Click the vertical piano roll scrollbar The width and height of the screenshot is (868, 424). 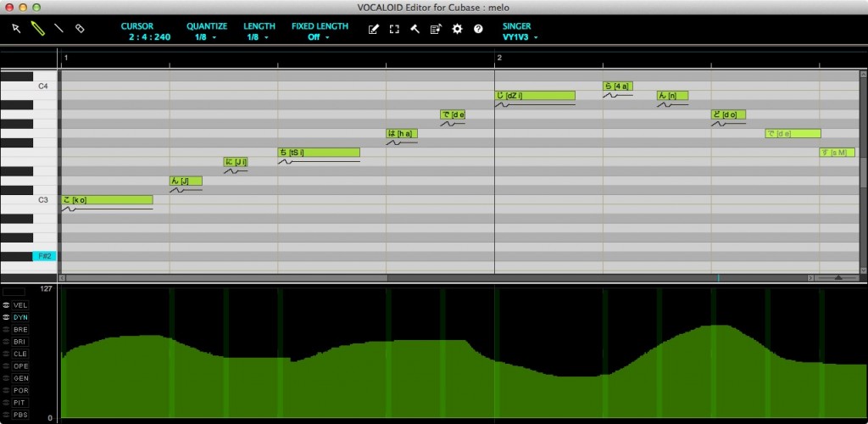point(863,171)
